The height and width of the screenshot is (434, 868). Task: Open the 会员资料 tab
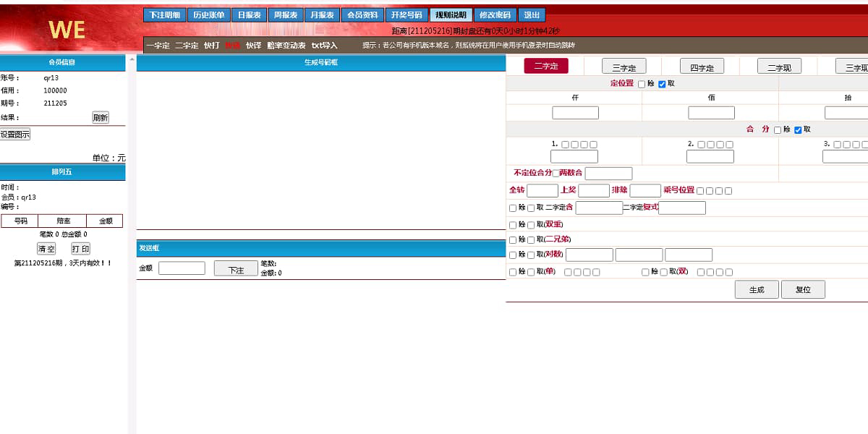362,15
